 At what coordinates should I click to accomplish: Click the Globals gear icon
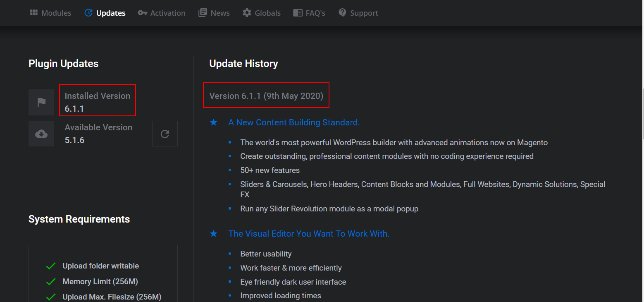[247, 13]
